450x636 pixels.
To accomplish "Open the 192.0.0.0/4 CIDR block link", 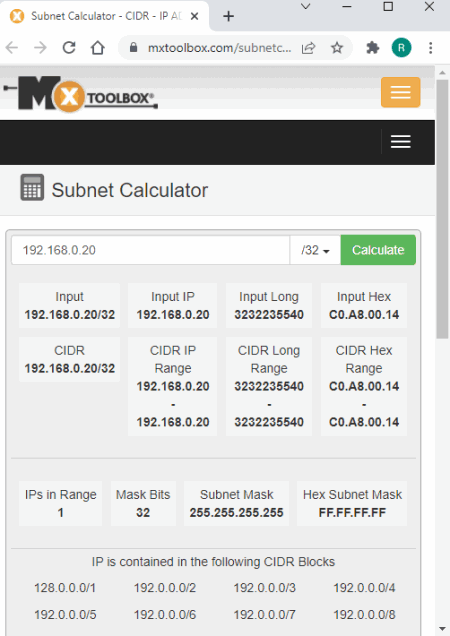I will pyautogui.click(x=364, y=588).
